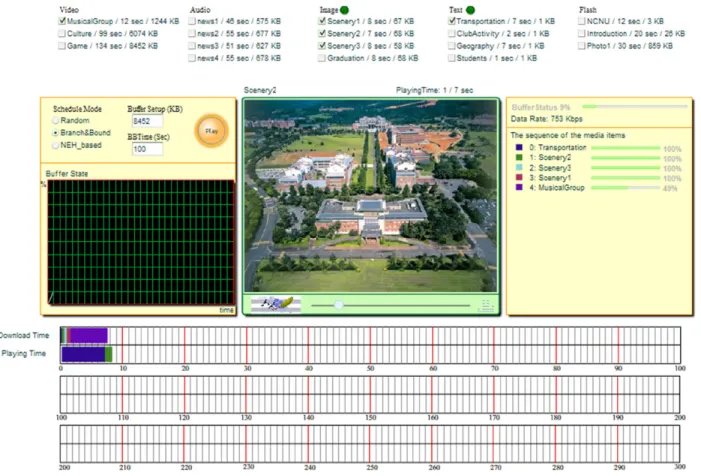Click the media player logo icon
Viewport: 701px width, 476px height.
click(275, 304)
